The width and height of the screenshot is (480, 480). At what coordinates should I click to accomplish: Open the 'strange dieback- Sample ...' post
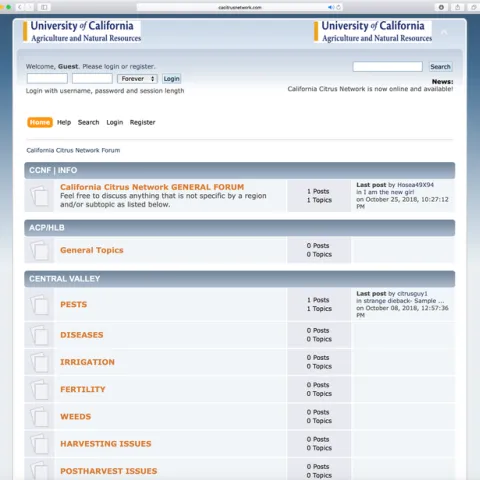coord(404,301)
